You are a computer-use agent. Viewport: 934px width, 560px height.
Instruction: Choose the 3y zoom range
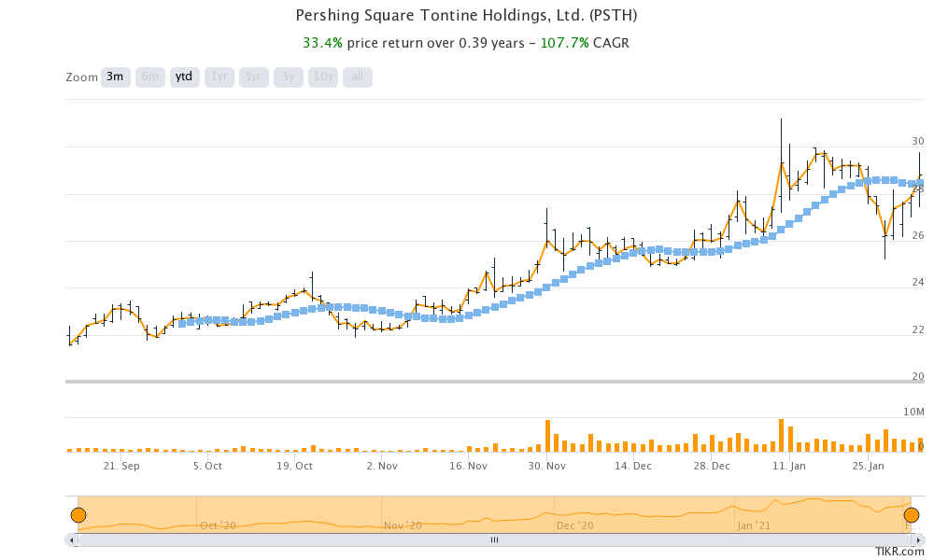(x=252, y=77)
